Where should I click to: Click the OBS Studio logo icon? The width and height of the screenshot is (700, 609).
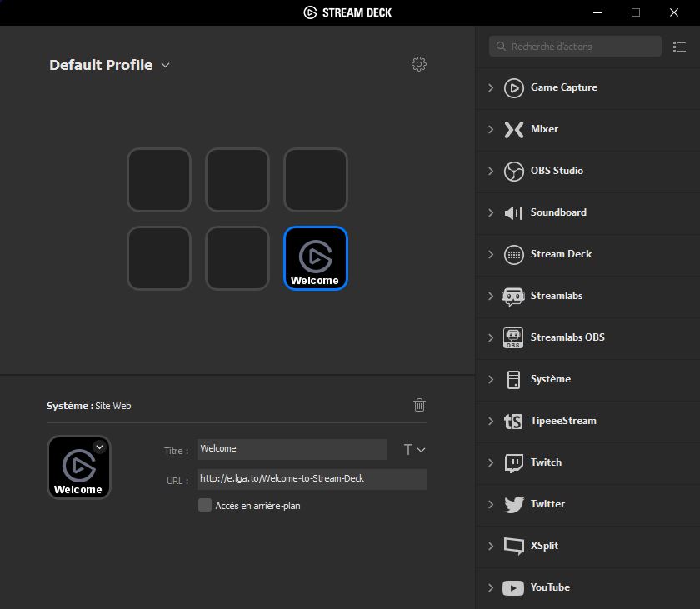514,172
